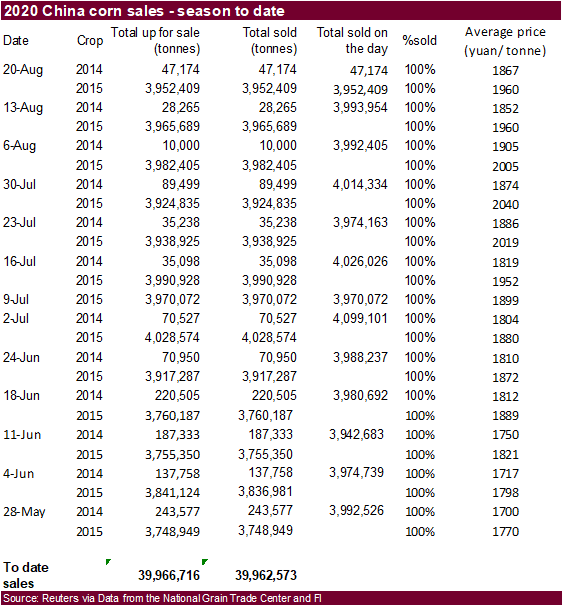Click the Source Reuters footer text
This screenshot has width=563, height=607.
tap(162, 598)
